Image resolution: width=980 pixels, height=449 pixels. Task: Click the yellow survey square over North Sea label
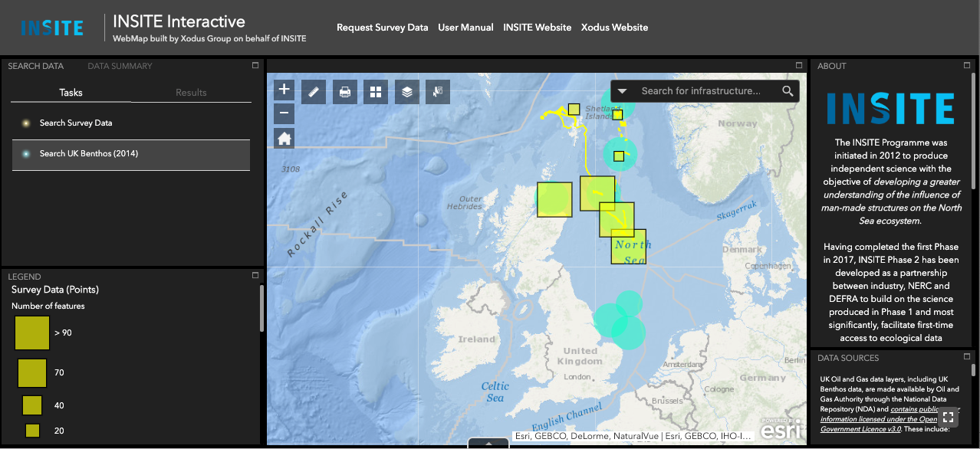[629, 247]
